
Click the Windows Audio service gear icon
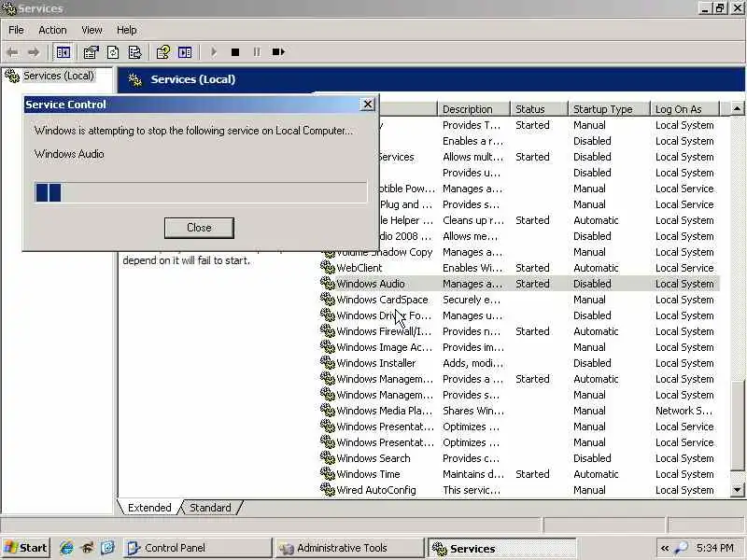(x=328, y=283)
